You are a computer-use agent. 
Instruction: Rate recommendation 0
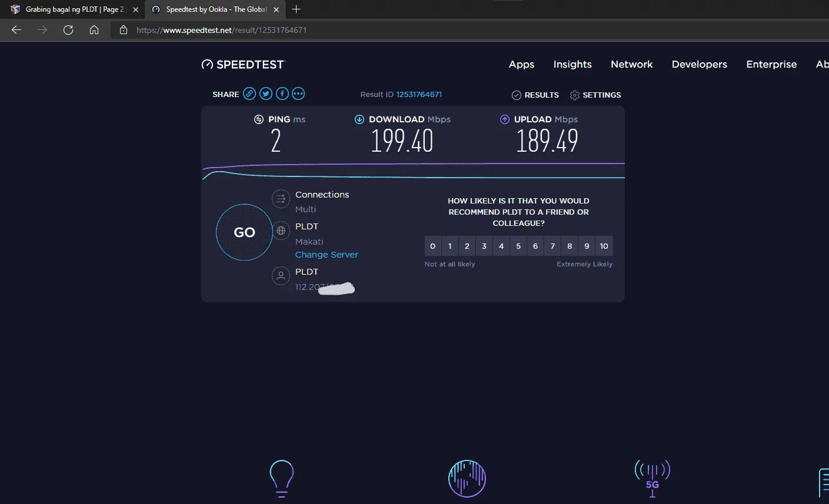(x=433, y=246)
